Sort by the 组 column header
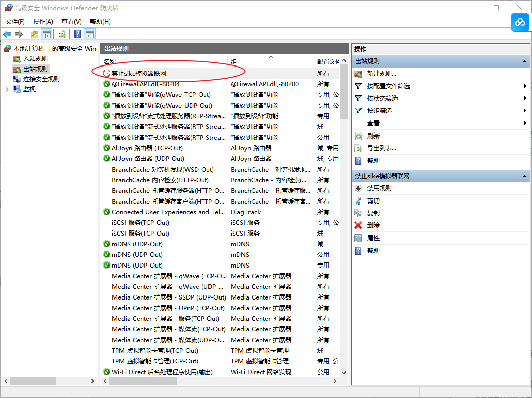This screenshot has height=398, width=532. (270, 62)
